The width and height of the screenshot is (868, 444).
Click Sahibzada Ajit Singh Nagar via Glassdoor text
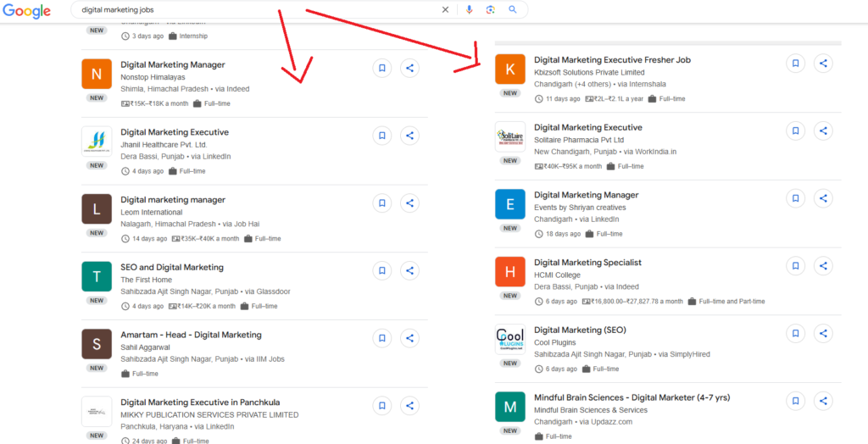(205, 291)
